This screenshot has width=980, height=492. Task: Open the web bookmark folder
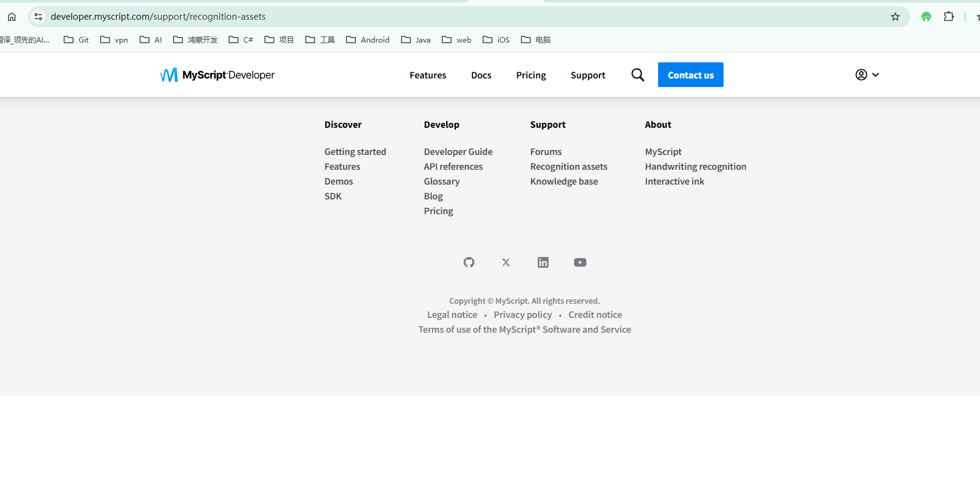tap(457, 40)
